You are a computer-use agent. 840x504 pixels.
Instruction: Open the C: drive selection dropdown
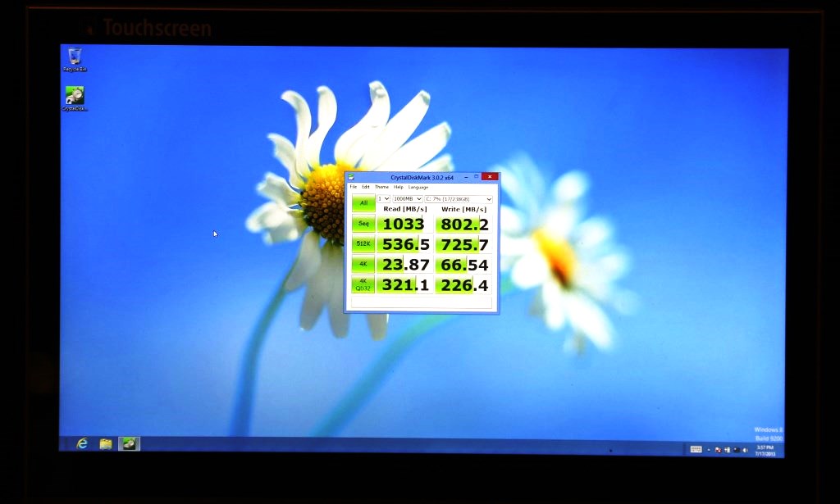click(x=459, y=198)
